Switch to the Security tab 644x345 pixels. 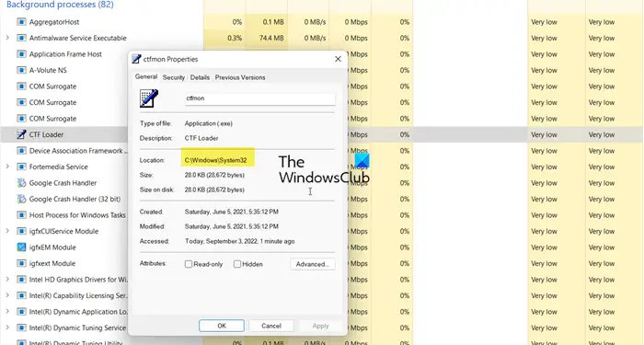point(173,77)
